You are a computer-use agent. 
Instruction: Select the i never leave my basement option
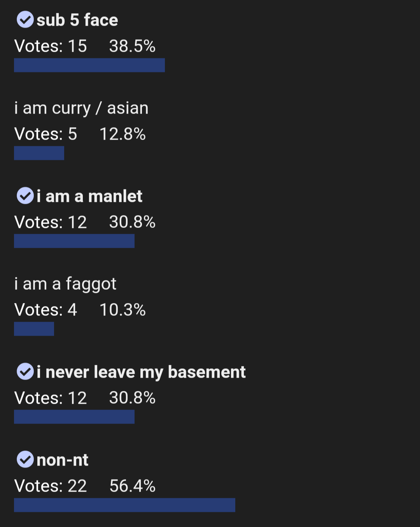click(141, 372)
